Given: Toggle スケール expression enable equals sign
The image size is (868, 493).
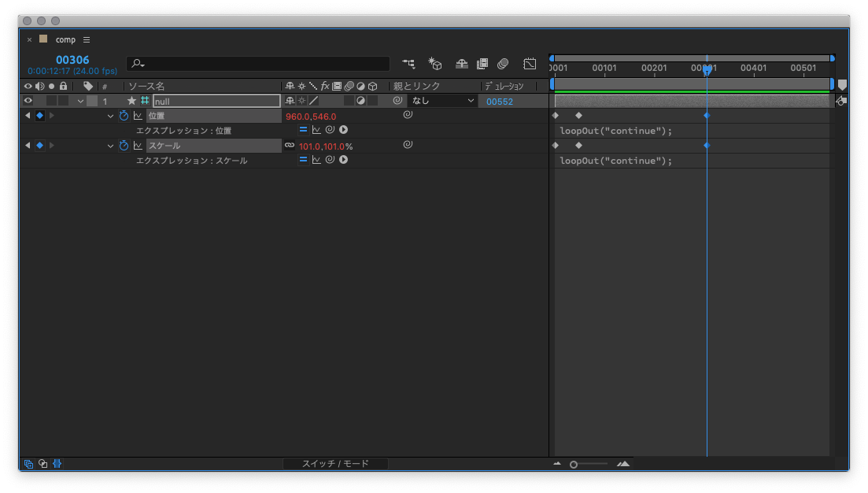Looking at the screenshot, I should pyautogui.click(x=303, y=160).
